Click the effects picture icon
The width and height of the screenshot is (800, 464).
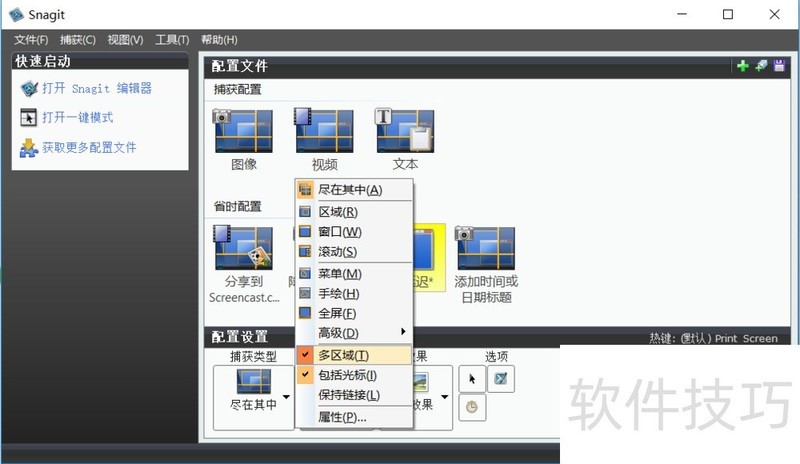click(420, 382)
